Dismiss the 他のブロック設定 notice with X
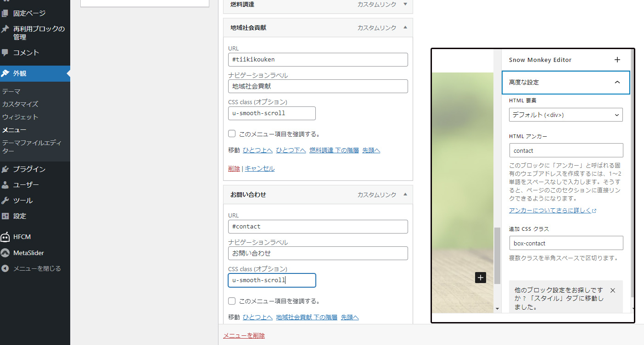 click(x=612, y=290)
